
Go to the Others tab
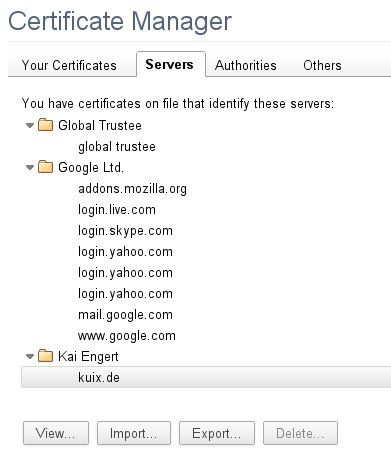[322, 65]
